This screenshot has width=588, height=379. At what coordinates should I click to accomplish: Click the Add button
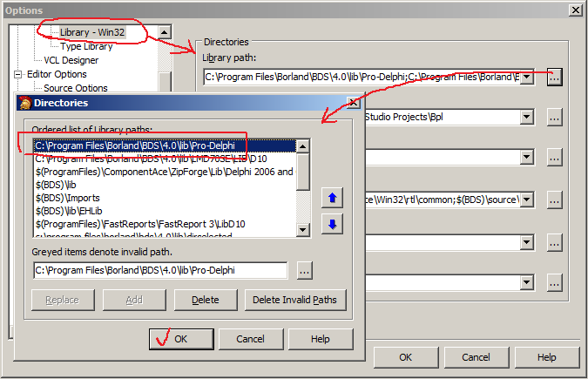point(134,301)
